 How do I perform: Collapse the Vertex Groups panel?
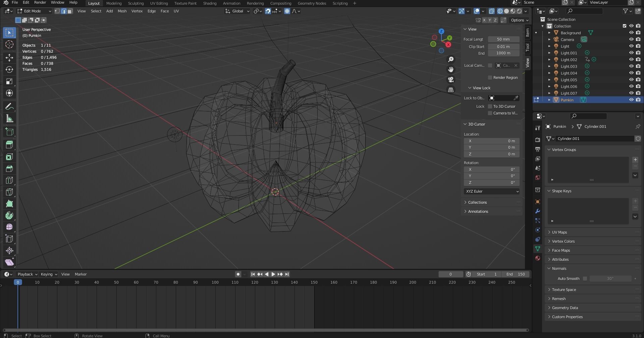pos(593,150)
